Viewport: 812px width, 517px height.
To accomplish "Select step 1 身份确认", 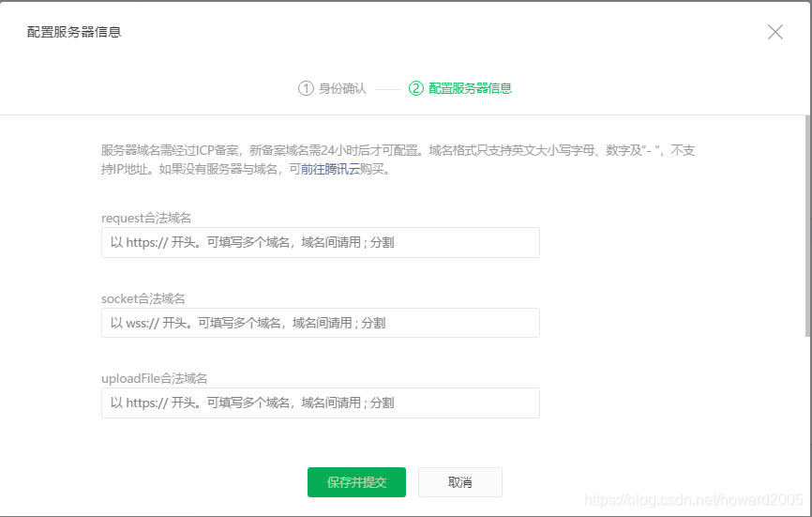I will click(x=332, y=88).
